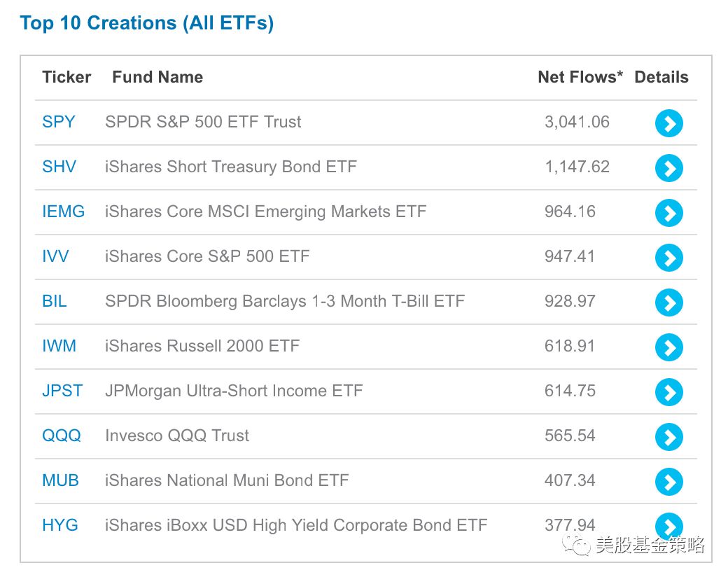
Task: Open details arrow for MUB row
Action: pyautogui.click(x=668, y=482)
